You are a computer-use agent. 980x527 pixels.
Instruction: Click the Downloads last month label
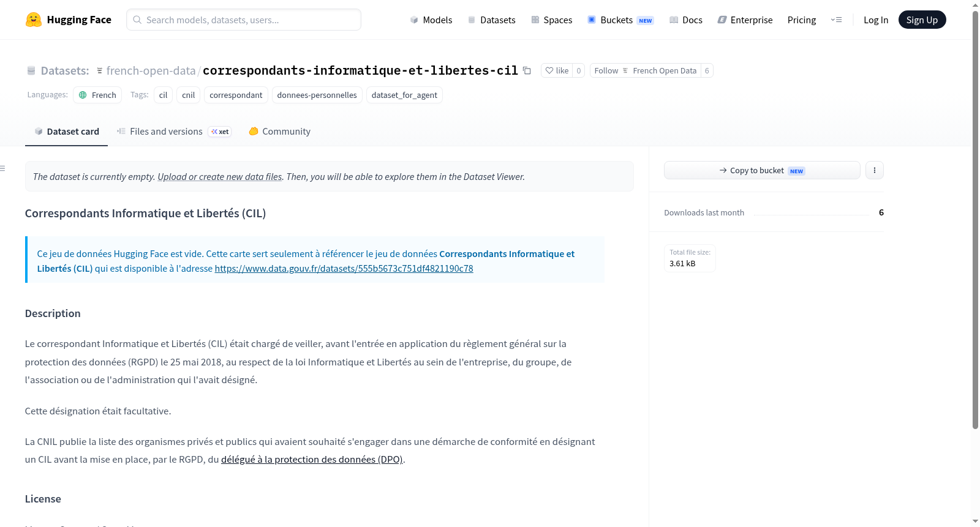[704, 212]
